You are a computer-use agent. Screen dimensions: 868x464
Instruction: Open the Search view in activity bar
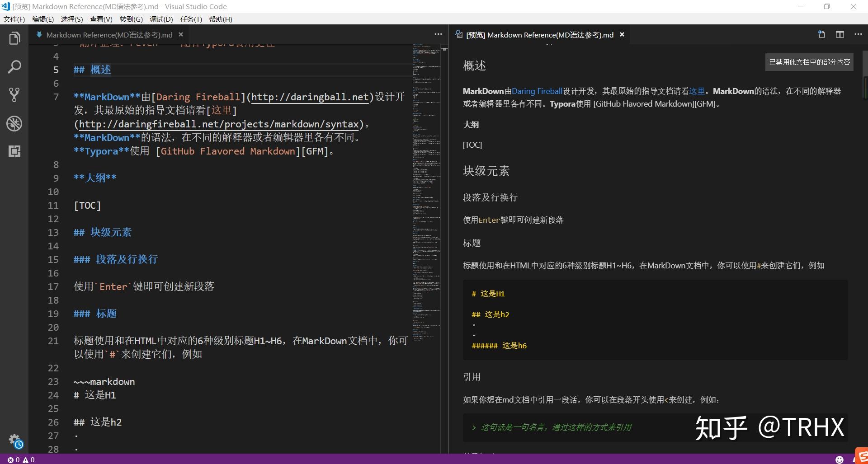click(14, 66)
